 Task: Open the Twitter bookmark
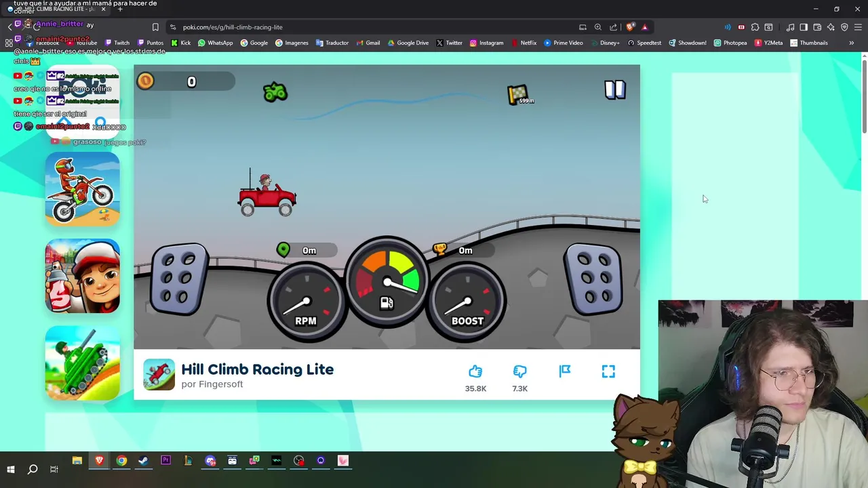coord(450,43)
